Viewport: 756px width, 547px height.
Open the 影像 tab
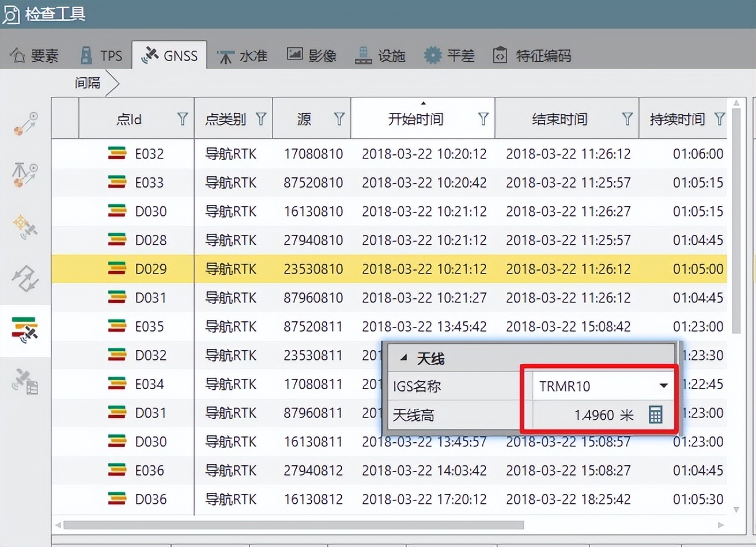pos(312,55)
